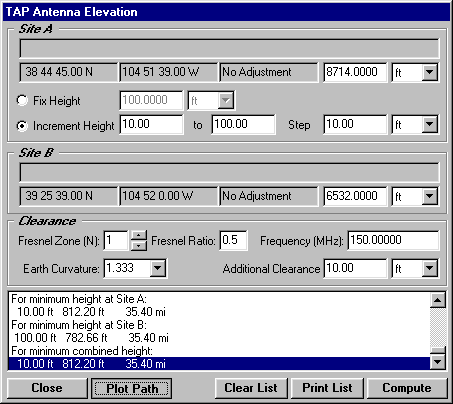This screenshot has width=453, height=404.
Task: Open the Increment Height step units dropdown
Action: [430, 124]
